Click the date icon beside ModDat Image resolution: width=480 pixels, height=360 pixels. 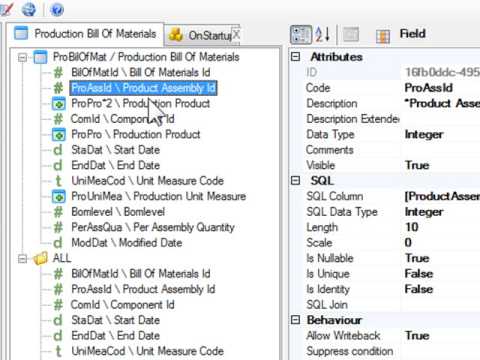pos(58,243)
